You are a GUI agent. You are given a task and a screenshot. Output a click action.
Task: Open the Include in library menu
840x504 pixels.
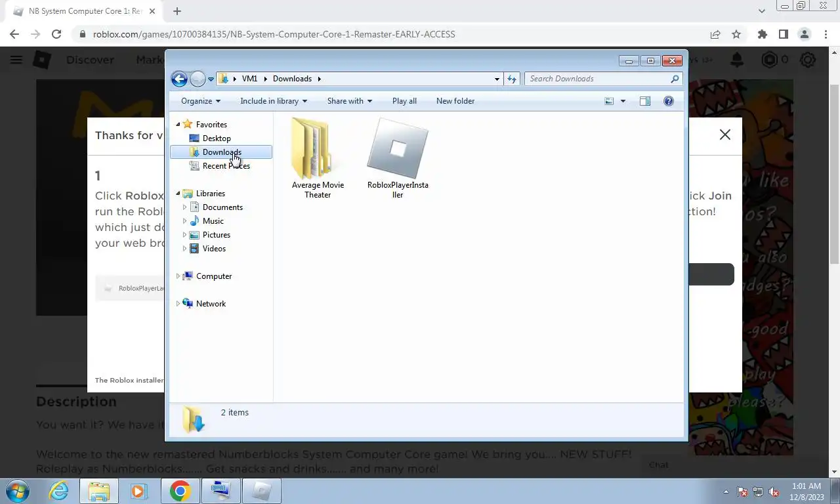(x=274, y=101)
